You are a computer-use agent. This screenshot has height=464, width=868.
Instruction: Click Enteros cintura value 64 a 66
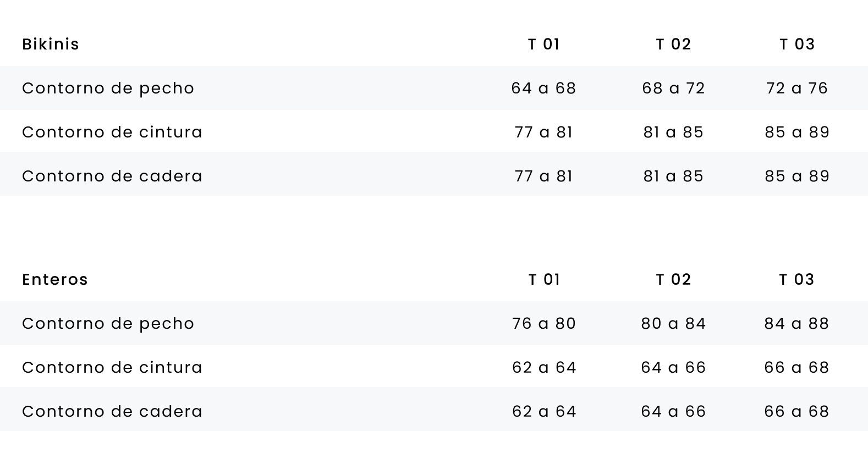[673, 367]
